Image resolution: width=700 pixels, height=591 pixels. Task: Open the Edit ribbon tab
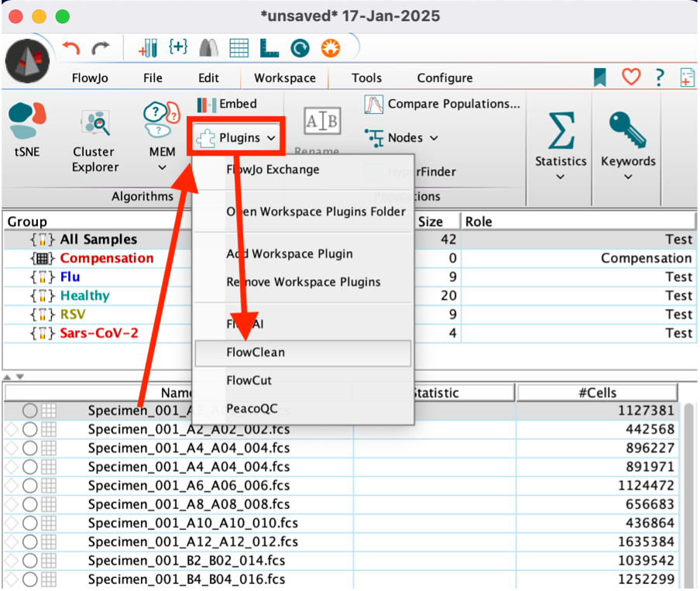pos(208,78)
